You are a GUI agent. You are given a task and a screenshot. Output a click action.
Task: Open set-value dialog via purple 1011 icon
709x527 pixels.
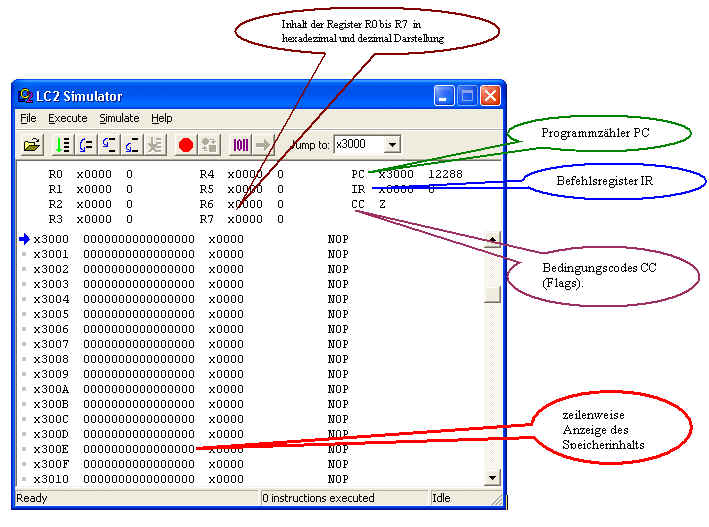[x=240, y=145]
